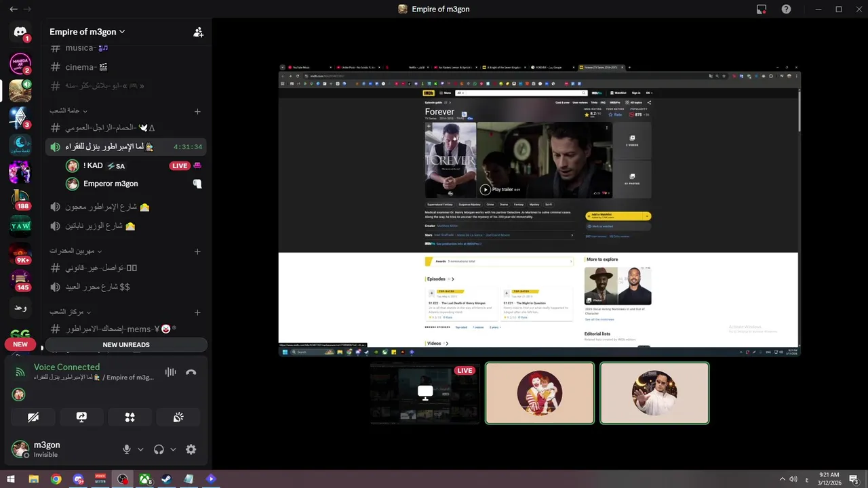
Task: Create channel in مهربين المخدرات category
Action: point(197,251)
